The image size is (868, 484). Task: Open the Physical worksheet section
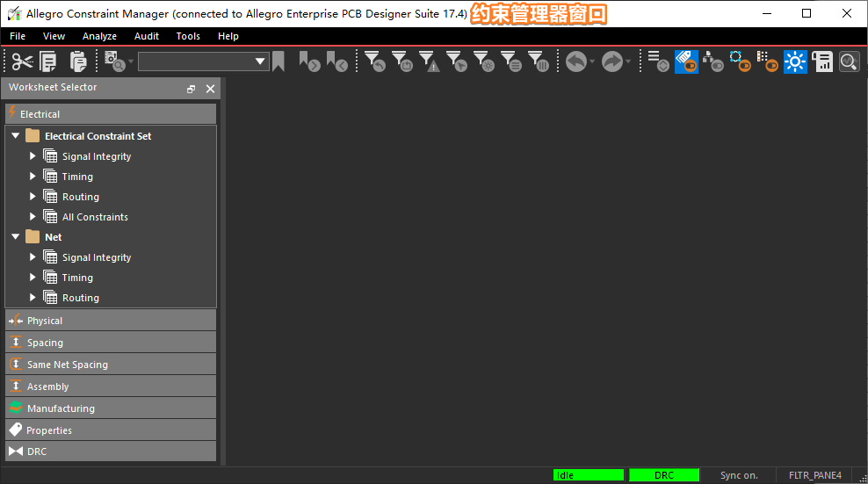pos(111,321)
